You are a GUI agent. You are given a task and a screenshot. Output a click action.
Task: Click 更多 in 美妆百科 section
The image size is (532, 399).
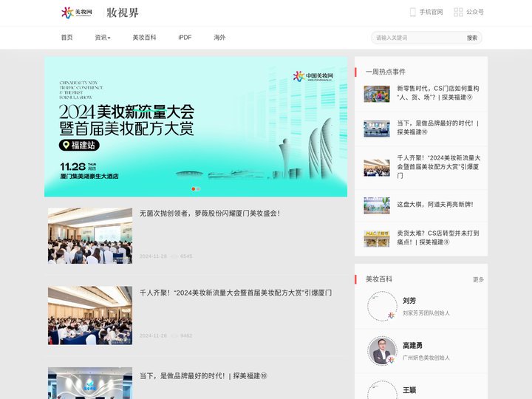pyautogui.click(x=478, y=279)
